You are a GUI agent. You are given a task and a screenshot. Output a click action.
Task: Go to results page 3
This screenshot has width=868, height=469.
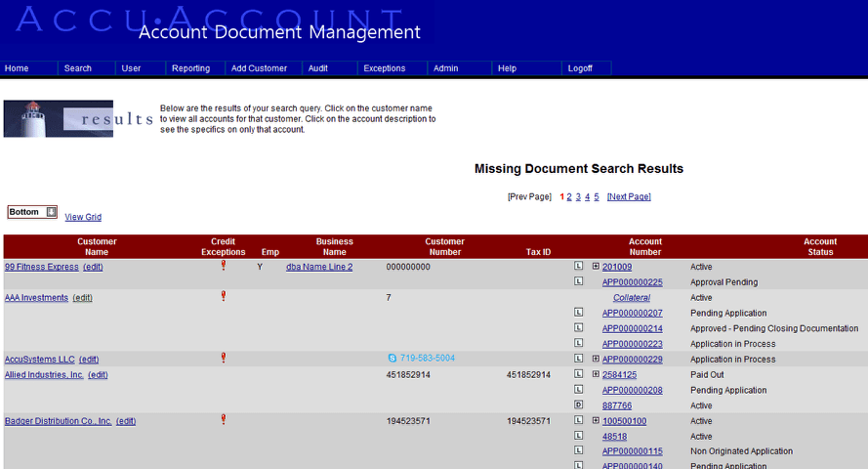[578, 196]
